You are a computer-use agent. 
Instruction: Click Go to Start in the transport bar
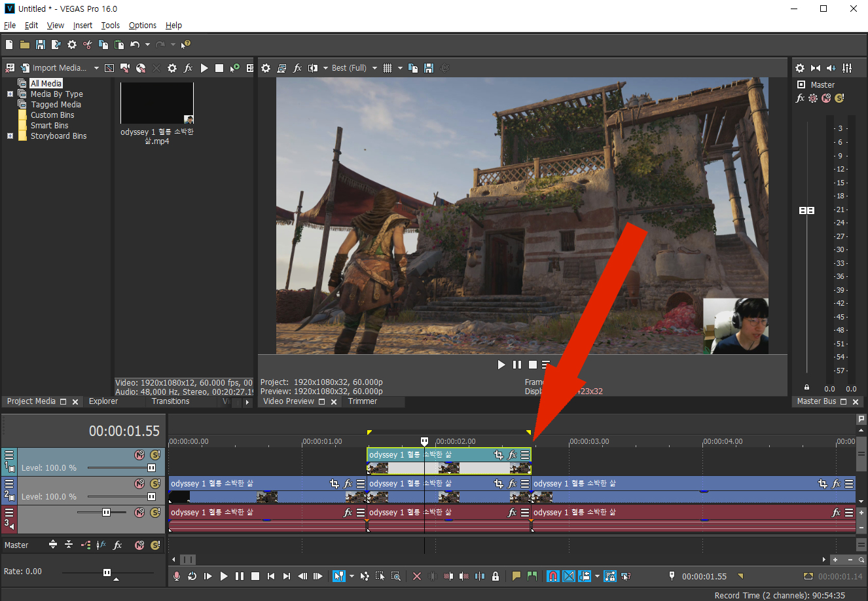[x=271, y=576]
